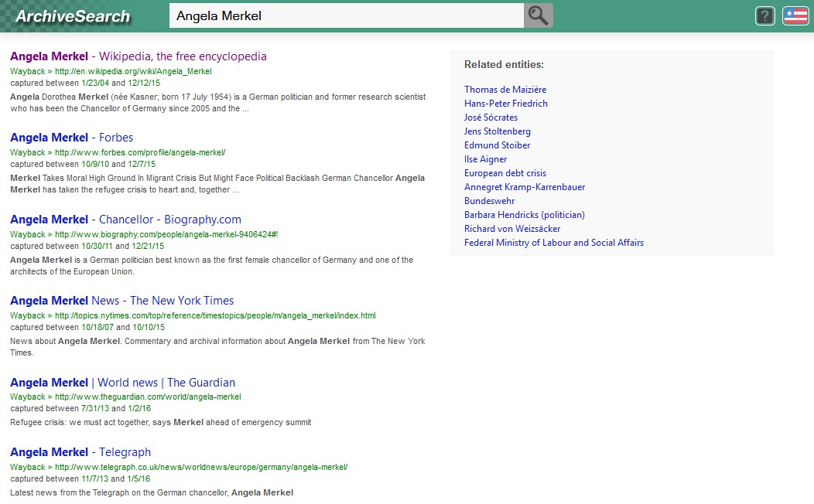Visit the topics.nytimes.com Wayback URL
This screenshot has height=504, width=814.
(x=215, y=316)
